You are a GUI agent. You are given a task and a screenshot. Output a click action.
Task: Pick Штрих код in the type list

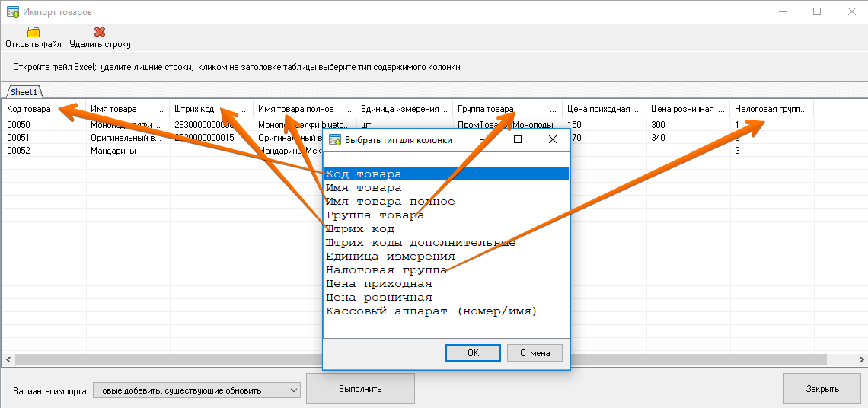(446, 228)
